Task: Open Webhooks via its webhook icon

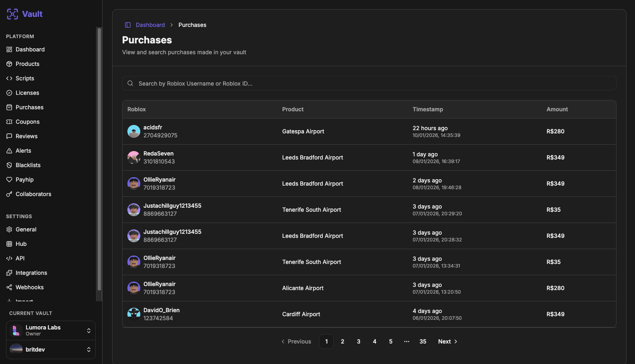Action: (9, 287)
